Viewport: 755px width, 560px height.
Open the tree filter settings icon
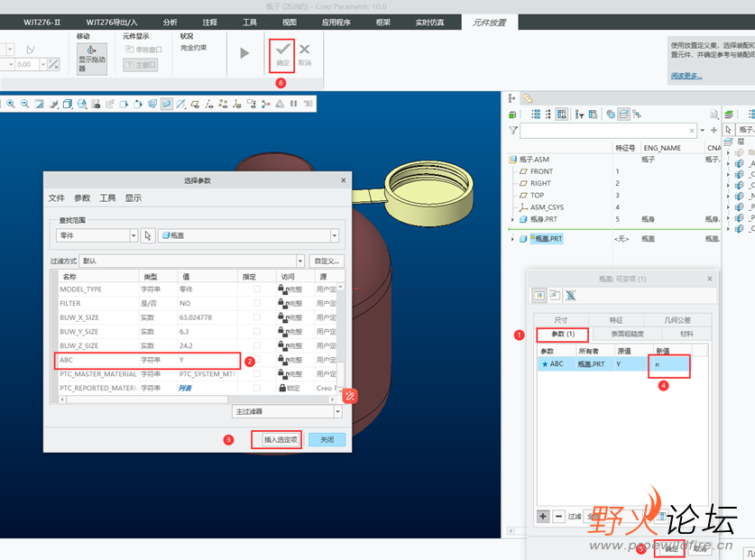[x=579, y=115]
